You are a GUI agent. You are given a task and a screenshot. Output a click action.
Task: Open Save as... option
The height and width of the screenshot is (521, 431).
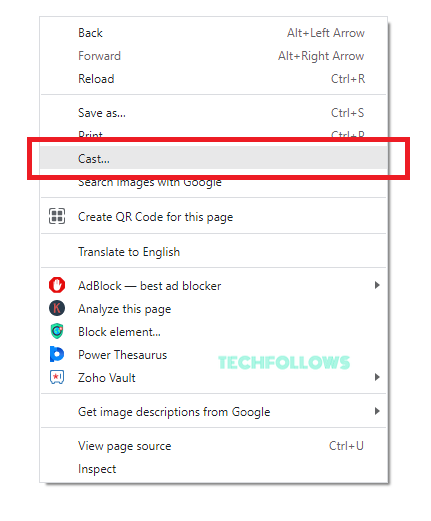coord(214,113)
